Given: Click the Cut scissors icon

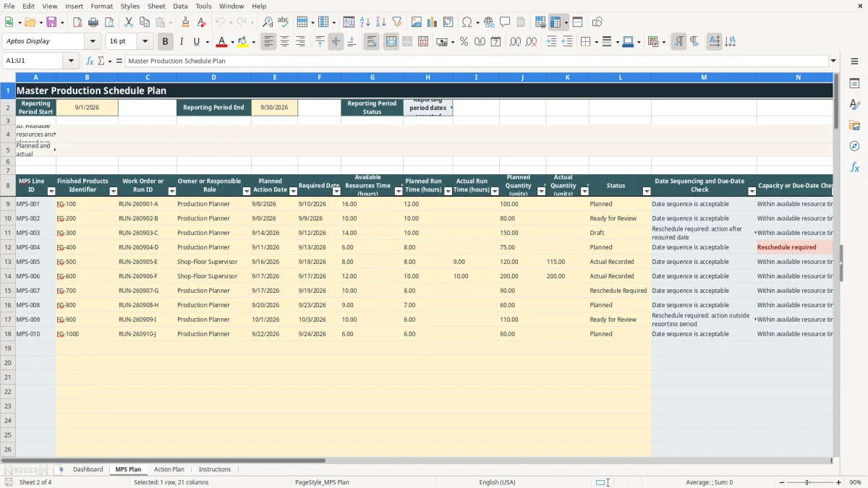Looking at the screenshot, I should point(129,22).
